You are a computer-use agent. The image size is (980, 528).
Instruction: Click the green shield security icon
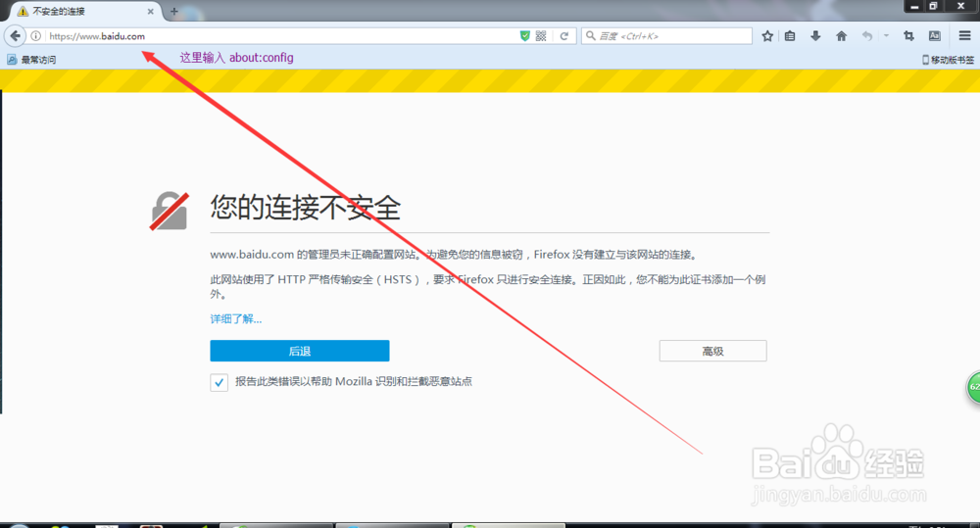[525, 36]
